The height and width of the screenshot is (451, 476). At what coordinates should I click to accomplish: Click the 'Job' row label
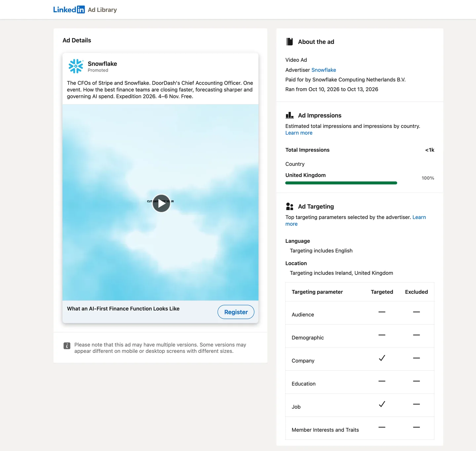[x=296, y=407]
